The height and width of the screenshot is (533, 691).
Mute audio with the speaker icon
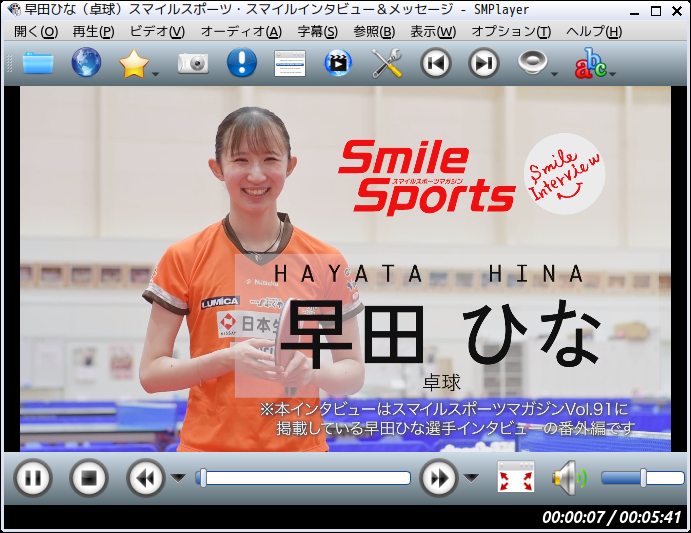coord(569,477)
